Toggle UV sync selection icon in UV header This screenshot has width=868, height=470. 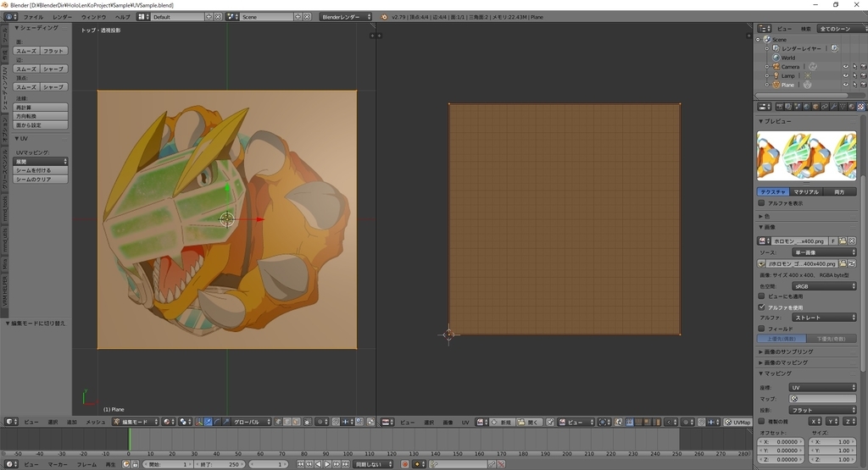tap(618, 422)
